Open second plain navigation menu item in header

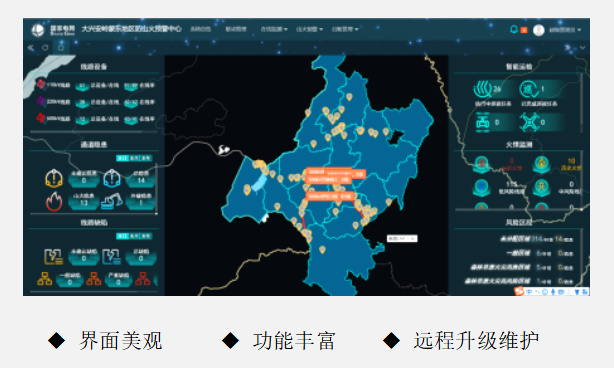pyautogui.click(x=236, y=29)
